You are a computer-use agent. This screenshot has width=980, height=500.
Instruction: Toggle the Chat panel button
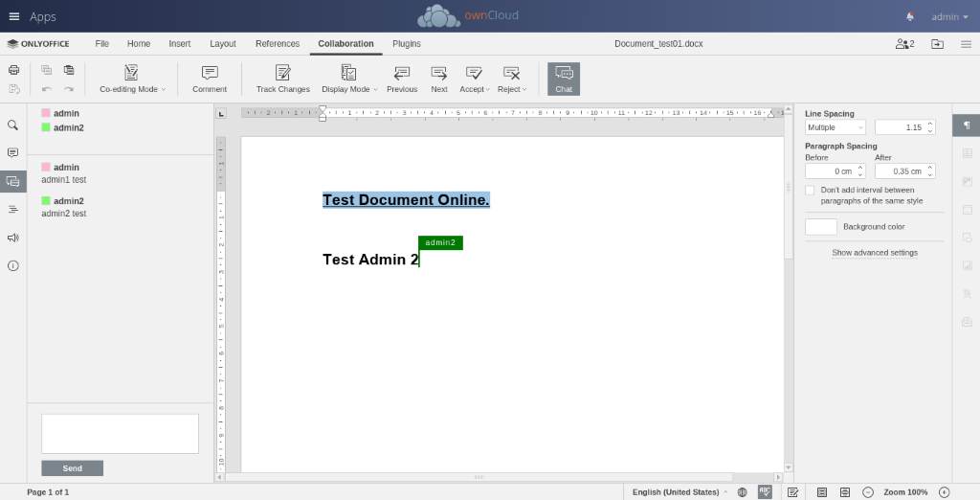coord(564,79)
